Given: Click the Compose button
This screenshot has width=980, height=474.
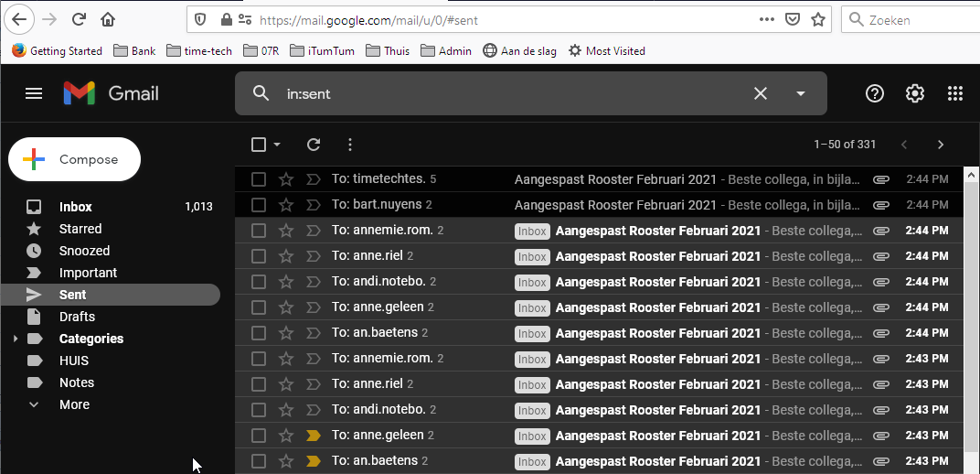Looking at the screenshot, I should coord(74,159).
